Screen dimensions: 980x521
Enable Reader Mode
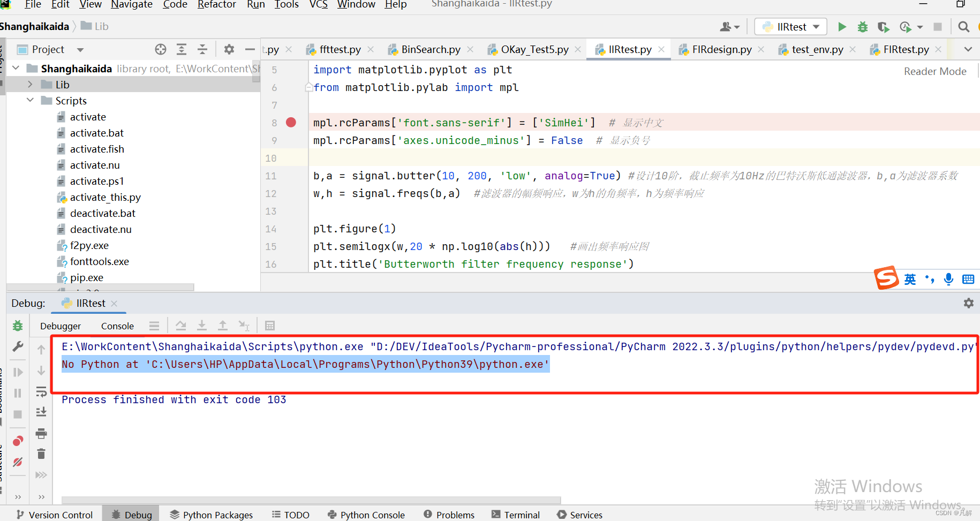(935, 71)
